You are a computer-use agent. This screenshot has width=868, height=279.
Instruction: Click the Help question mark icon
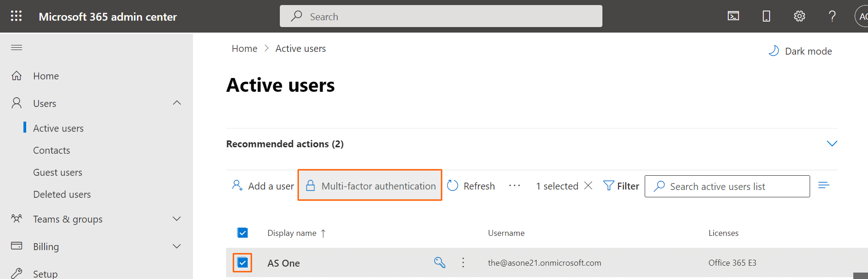[x=832, y=16]
